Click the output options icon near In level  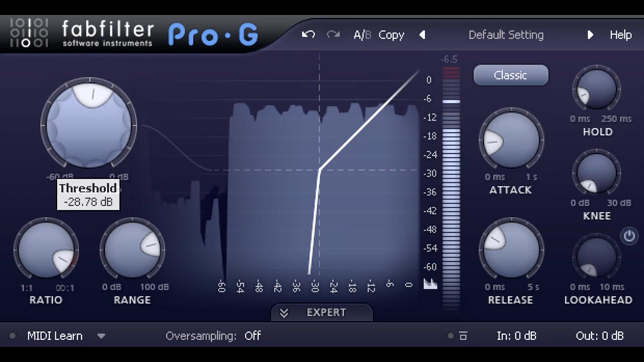coord(463,335)
